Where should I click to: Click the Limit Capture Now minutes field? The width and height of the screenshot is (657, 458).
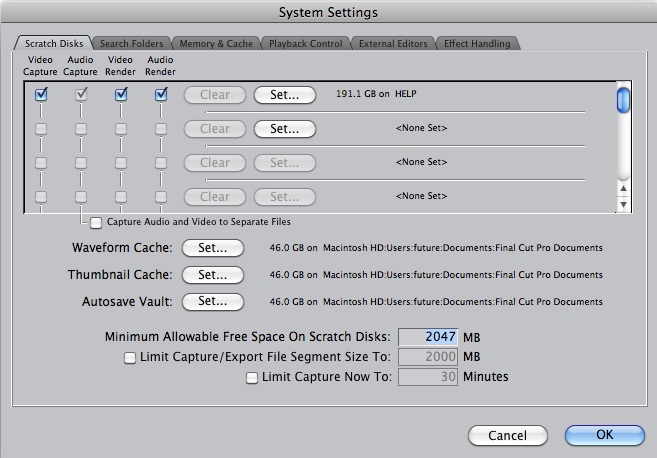tap(428, 377)
